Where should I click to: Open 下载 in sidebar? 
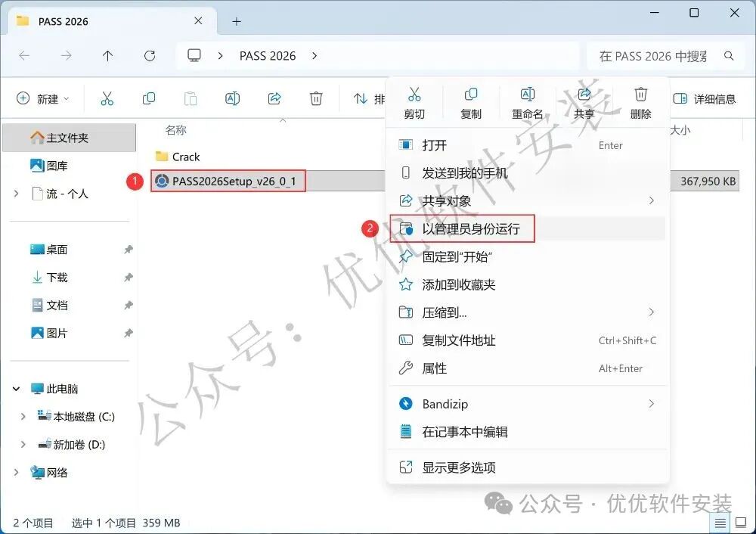point(49,278)
